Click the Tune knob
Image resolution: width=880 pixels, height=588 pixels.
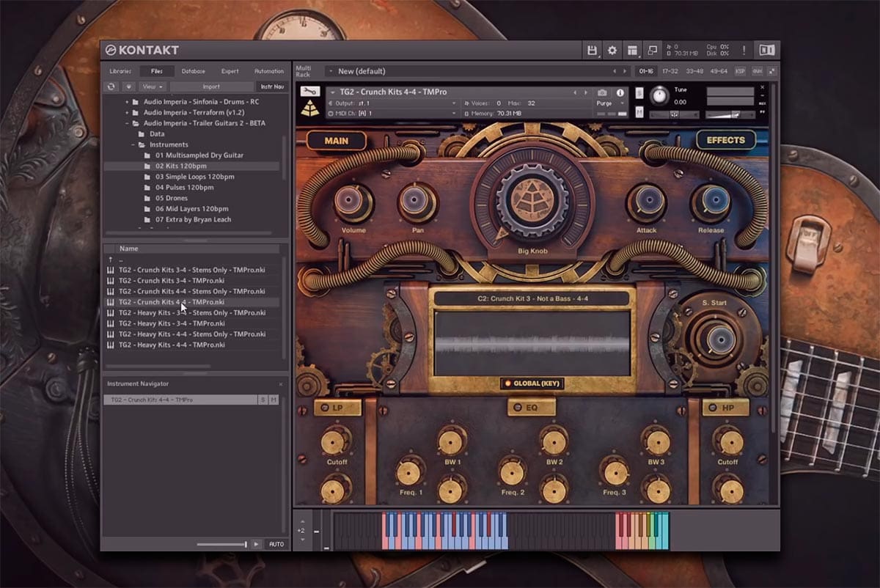tap(661, 95)
